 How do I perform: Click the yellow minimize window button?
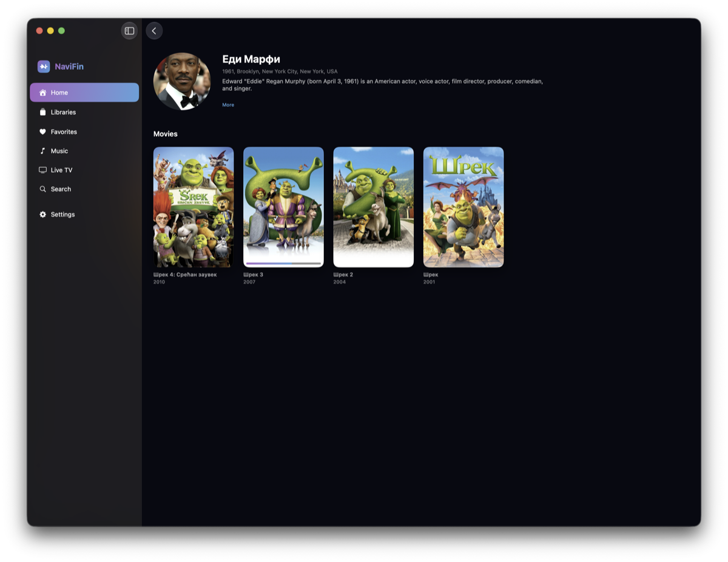(x=50, y=31)
